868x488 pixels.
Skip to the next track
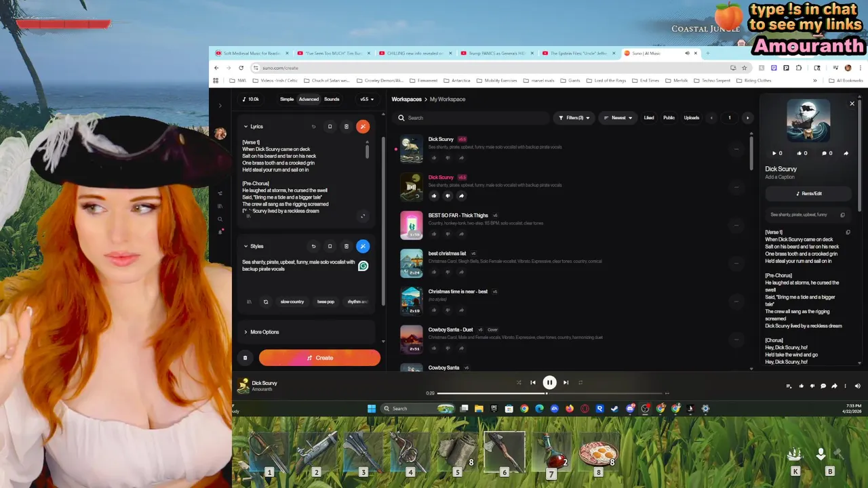pos(566,382)
